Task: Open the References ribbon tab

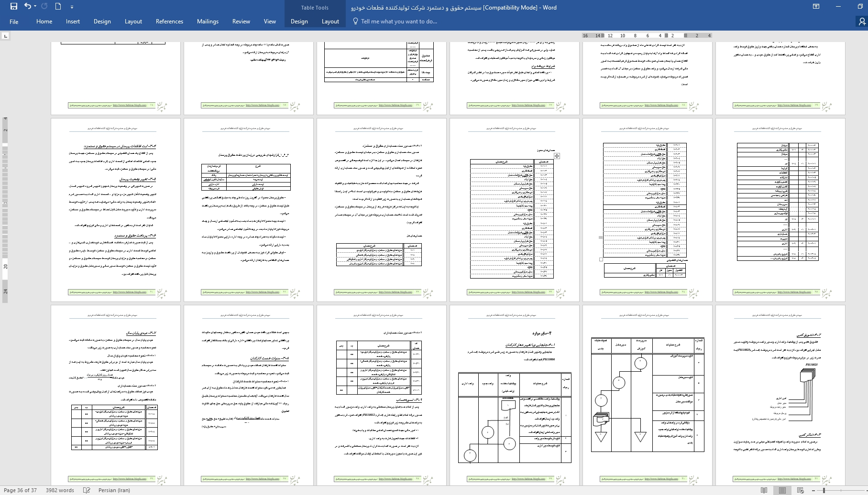Action: tap(169, 22)
